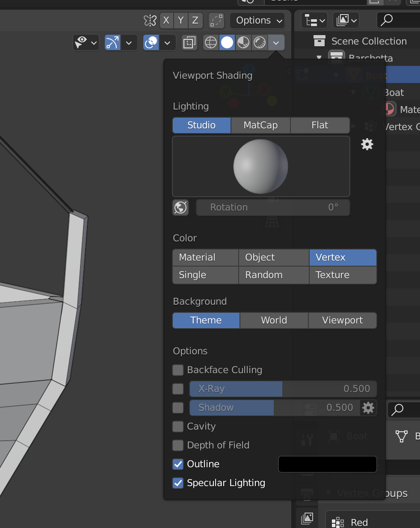Image resolution: width=420 pixels, height=528 pixels.
Task: Switch to wireframe shading mode
Action: pyautogui.click(x=211, y=42)
